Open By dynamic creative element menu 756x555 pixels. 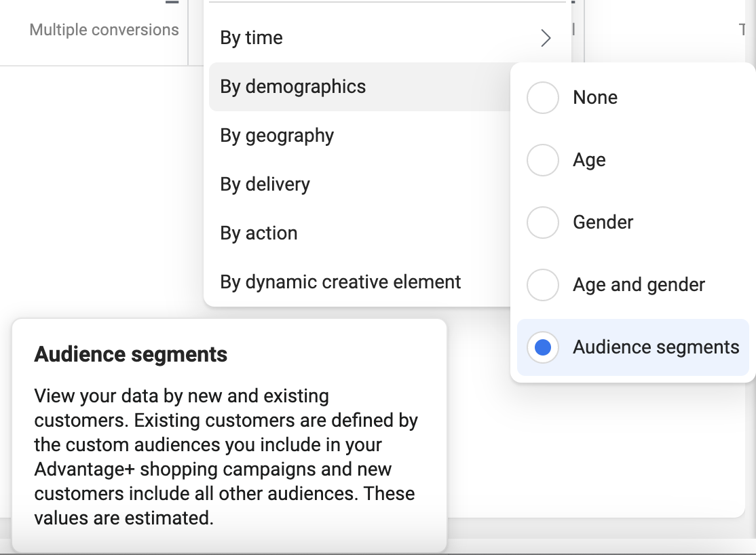360,282
